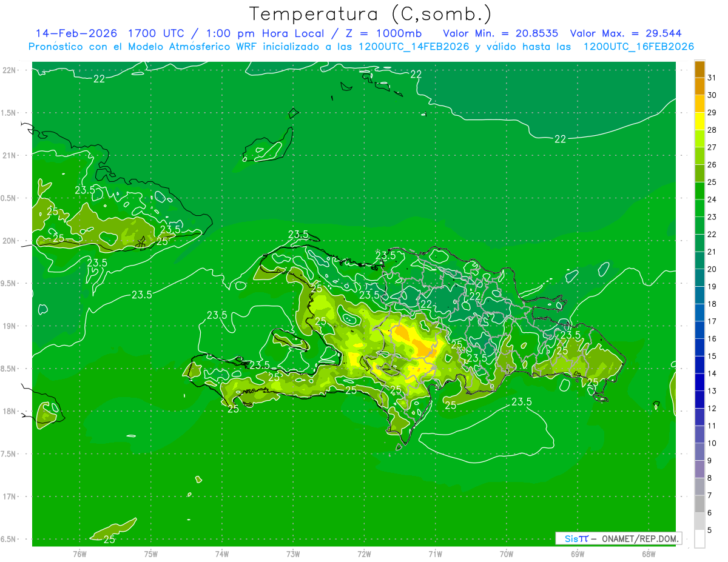This screenshot has height=562, width=728.
Task: Click the "31" label on the colorbar
Action: (712, 78)
